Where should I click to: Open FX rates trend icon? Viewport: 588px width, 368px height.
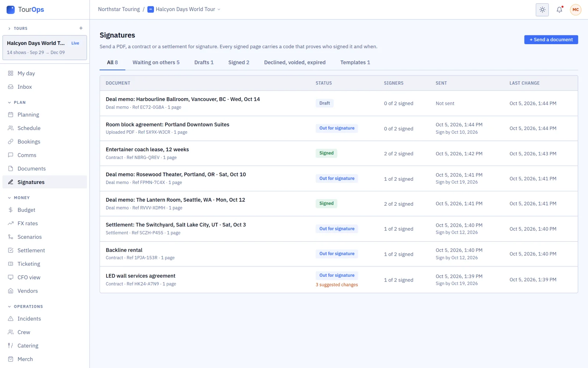coord(11,223)
